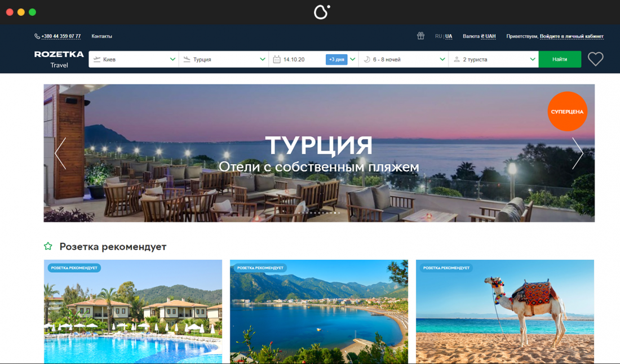Click the calendar icon in the date field
Image resolution: width=620 pixels, height=364 pixels.
[277, 59]
